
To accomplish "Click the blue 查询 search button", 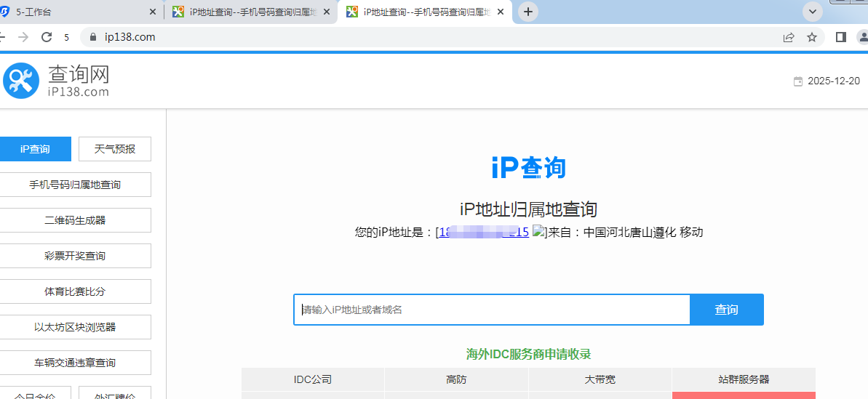I will [x=726, y=310].
